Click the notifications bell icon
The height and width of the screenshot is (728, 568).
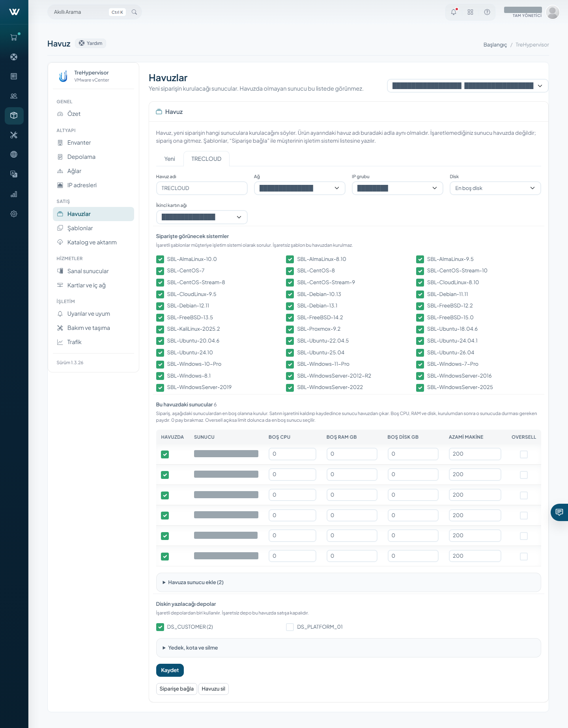click(454, 12)
